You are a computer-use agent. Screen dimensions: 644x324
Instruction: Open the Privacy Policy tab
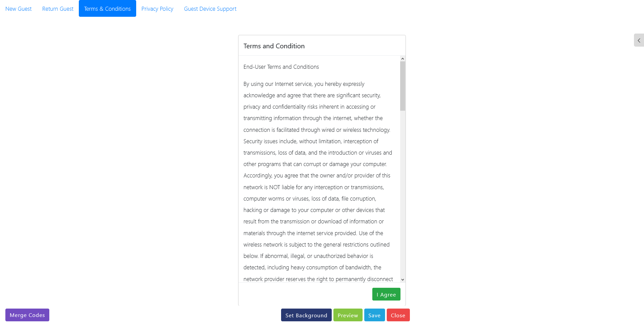(157, 9)
